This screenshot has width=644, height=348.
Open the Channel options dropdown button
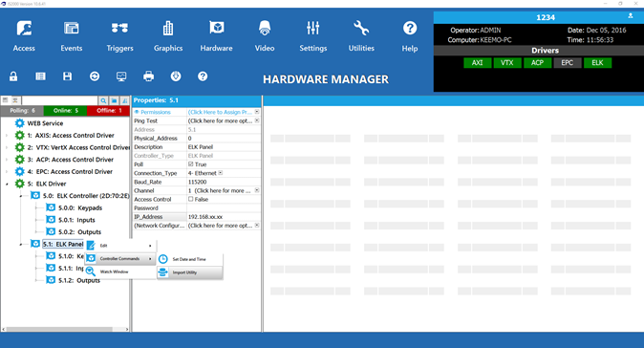[x=257, y=190]
